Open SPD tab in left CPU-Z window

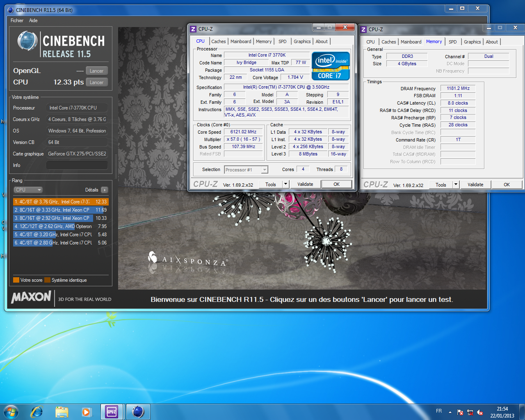pyautogui.click(x=283, y=41)
